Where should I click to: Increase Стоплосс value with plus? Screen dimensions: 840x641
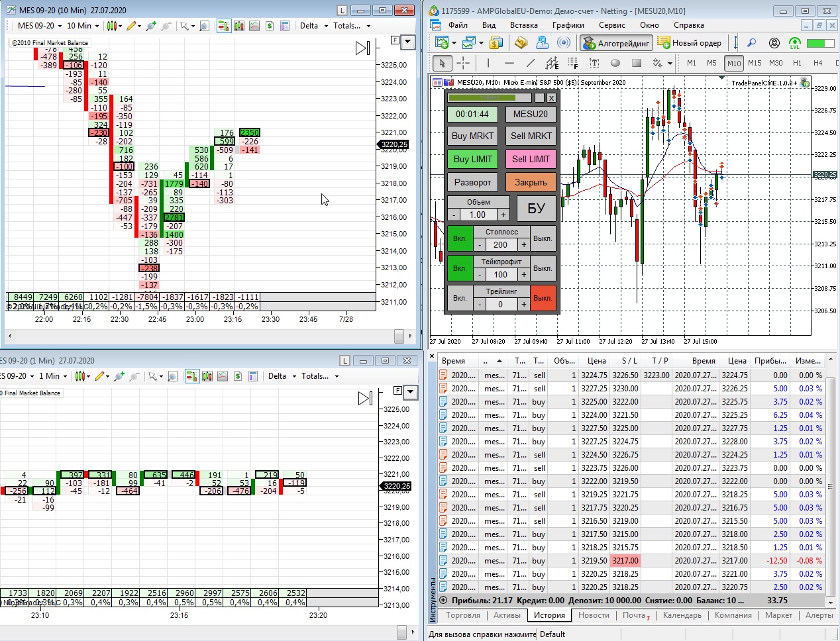click(523, 244)
